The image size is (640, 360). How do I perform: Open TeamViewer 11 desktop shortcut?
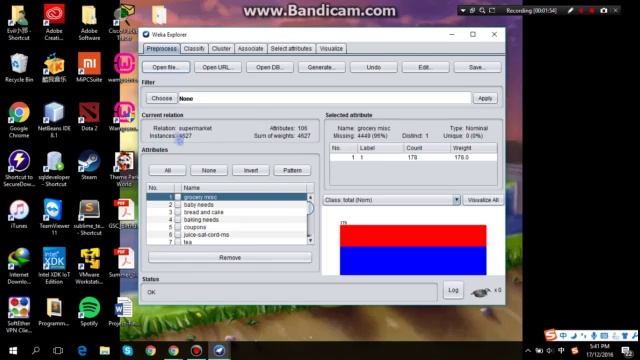54,210
